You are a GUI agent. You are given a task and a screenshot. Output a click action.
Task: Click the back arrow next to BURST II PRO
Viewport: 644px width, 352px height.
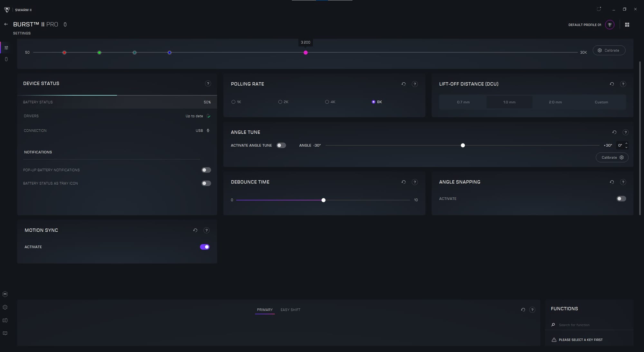(x=6, y=24)
